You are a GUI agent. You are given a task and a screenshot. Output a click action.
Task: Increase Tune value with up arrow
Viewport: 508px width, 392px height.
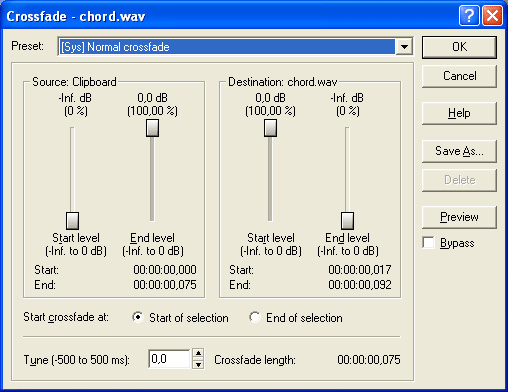pyautogui.click(x=198, y=354)
